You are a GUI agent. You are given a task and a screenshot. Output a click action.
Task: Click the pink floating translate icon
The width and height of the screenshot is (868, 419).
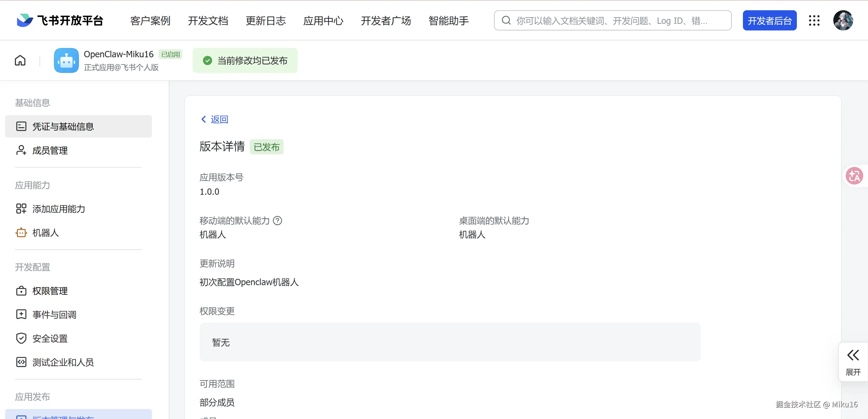point(854,176)
